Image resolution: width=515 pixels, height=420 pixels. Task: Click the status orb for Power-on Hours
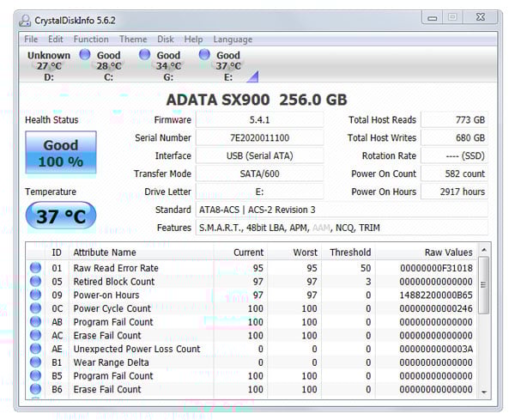[x=35, y=295]
